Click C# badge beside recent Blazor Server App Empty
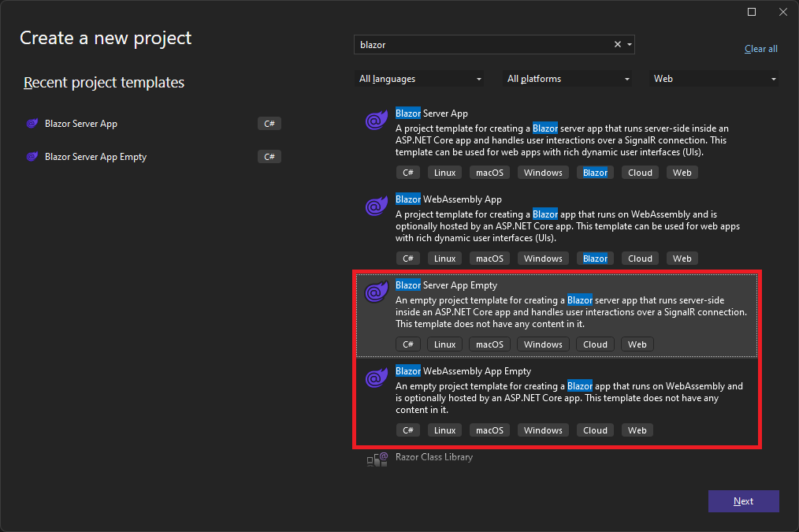The height and width of the screenshot is (532, 799). 269,156
